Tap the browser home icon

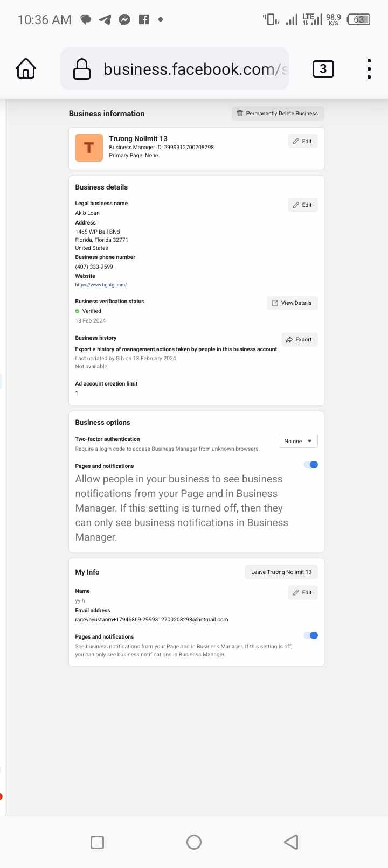click(x=26, y=69)
